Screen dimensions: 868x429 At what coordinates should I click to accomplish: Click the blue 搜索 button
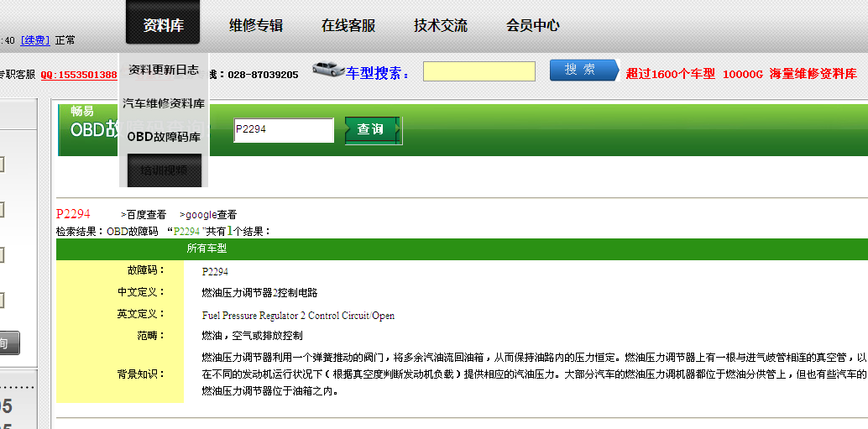click(x=583, y=71)
